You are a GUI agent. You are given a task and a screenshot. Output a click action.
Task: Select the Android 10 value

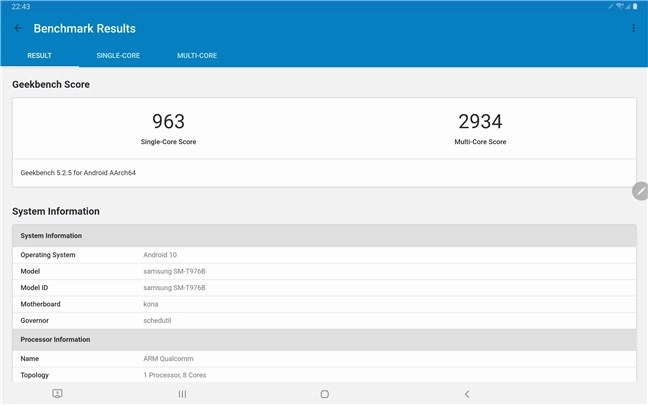click(x=160, y=255)
